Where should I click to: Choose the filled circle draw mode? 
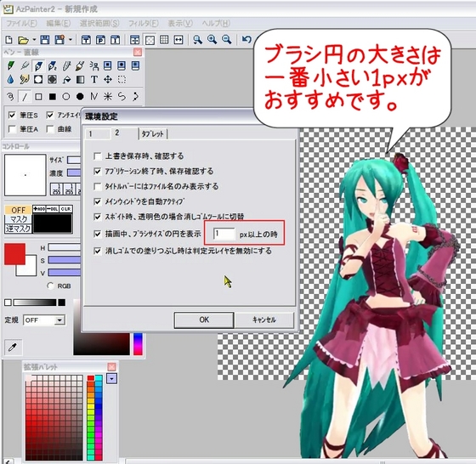[80, 97]
